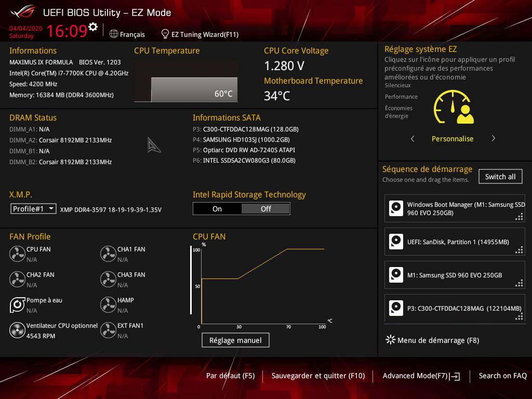This screenshot has width=532, height=399.
Task: Click the CHA1 FAN fan icon
Action: (x=108, y=254)
